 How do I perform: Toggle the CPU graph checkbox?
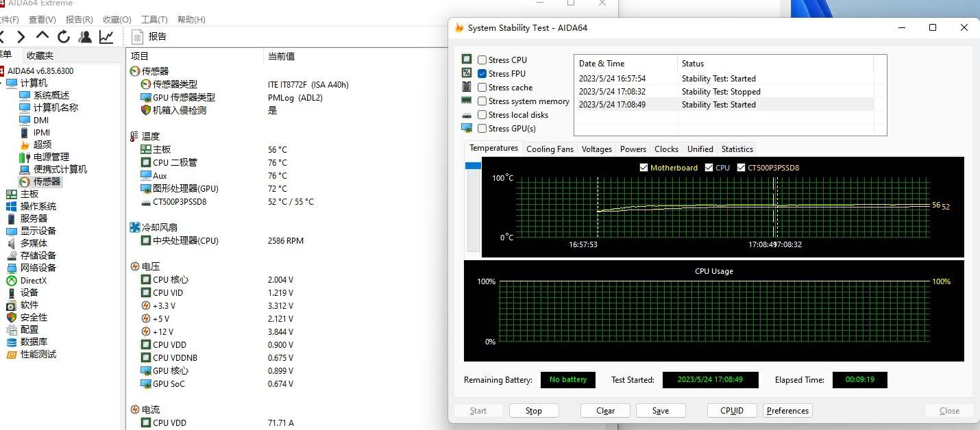[708, 168]
